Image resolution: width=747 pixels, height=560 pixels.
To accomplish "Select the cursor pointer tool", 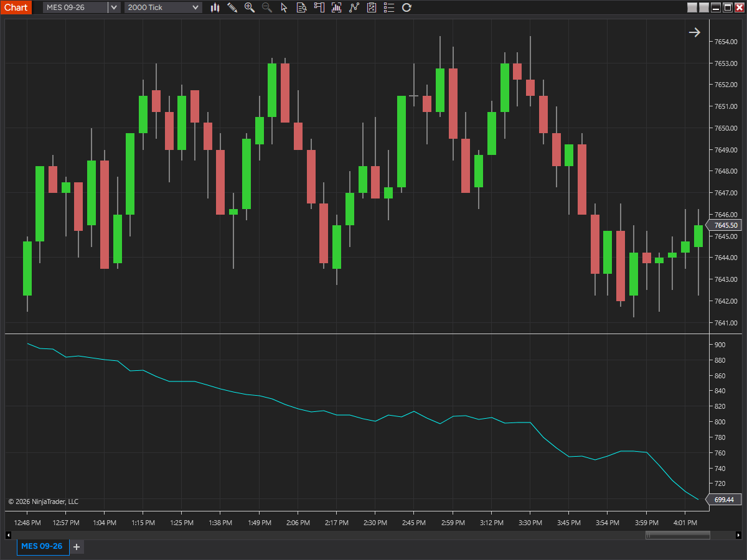I will [x=284, y=7].
